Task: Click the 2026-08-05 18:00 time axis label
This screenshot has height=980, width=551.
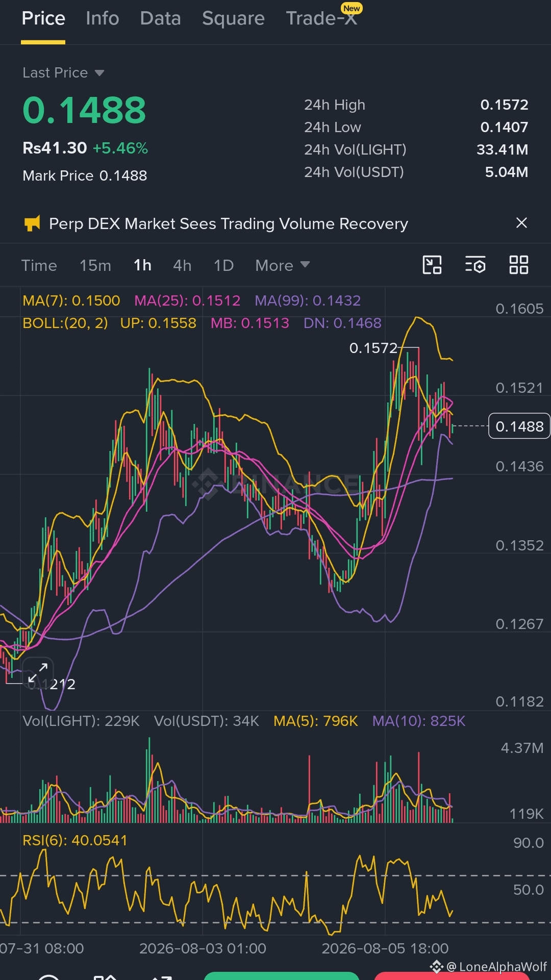Action: (x=385, y=948)
